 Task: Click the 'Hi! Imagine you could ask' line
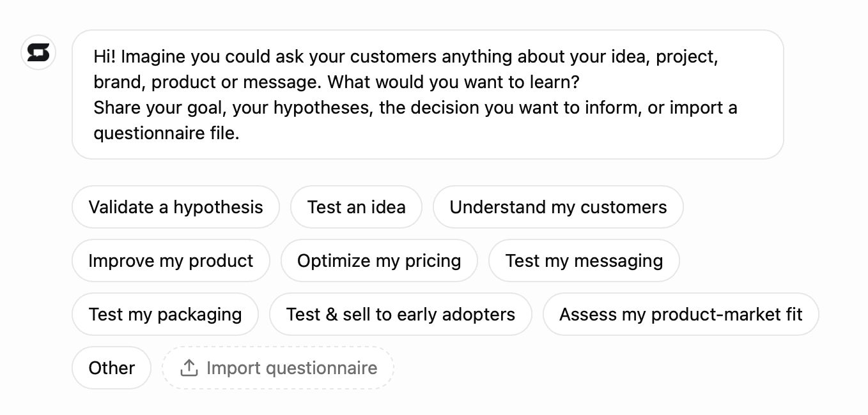[406, 57]
